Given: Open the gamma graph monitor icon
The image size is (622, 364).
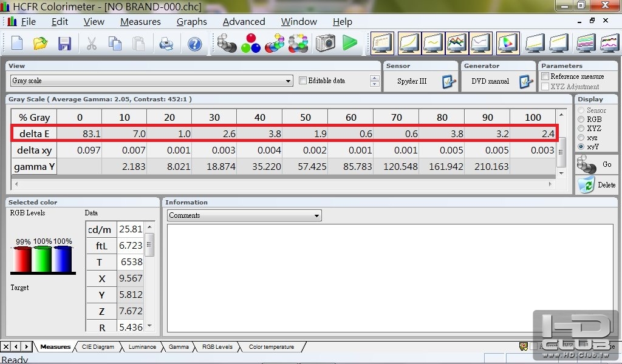Looking at the screenshot, I should (433, 43).
